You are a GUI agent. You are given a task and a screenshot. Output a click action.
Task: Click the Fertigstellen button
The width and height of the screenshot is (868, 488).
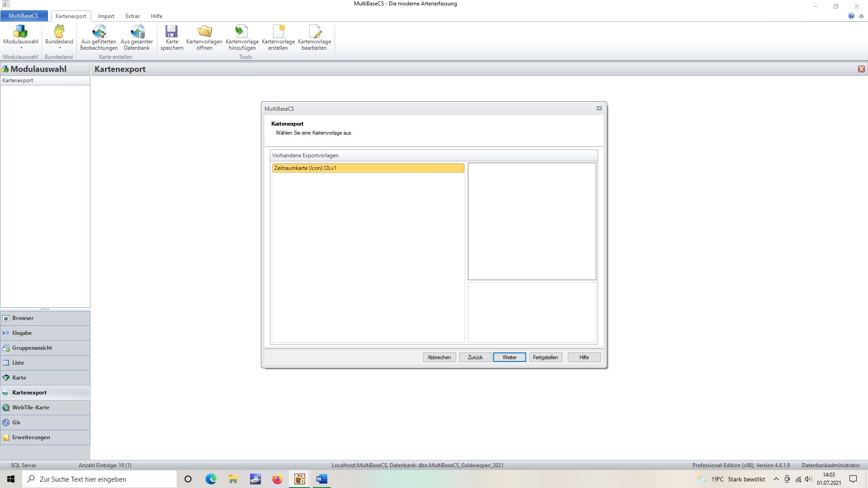pyautogui.click(x=546, y=357)
